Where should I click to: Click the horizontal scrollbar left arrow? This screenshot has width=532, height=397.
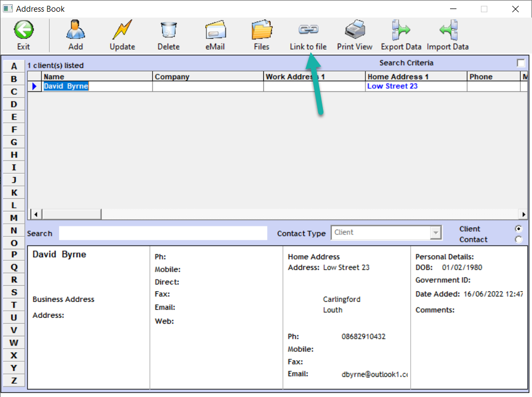point(36,214)
